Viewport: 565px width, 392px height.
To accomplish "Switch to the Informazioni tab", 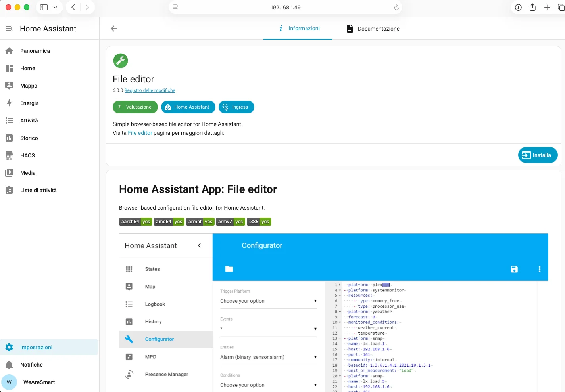I will pyautogui.click(x=298, y=29).
